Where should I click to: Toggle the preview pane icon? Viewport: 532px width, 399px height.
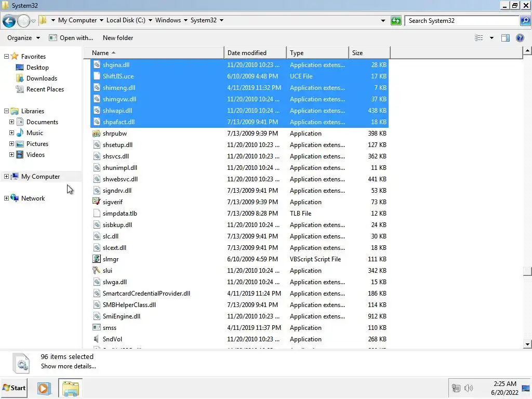pos(505,38)
